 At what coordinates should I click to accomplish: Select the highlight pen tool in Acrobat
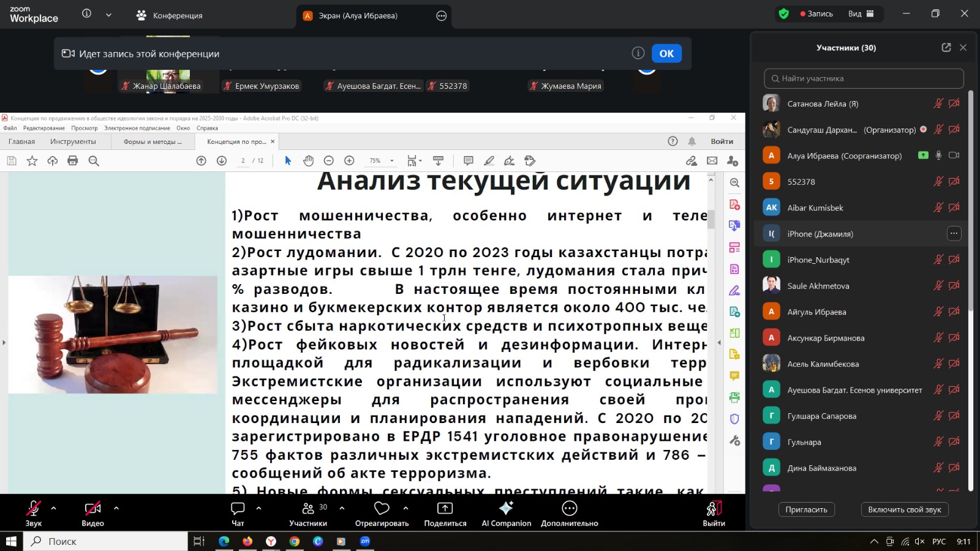489,160
